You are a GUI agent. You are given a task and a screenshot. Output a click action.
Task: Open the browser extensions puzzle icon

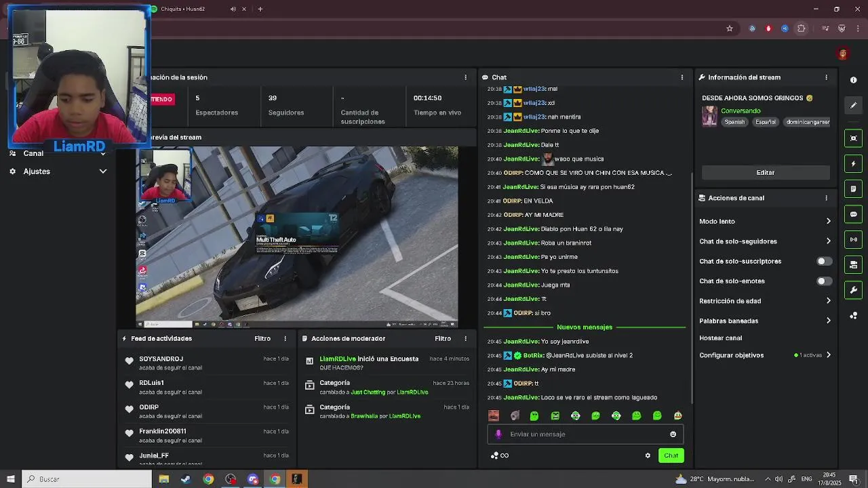(802, 28)
